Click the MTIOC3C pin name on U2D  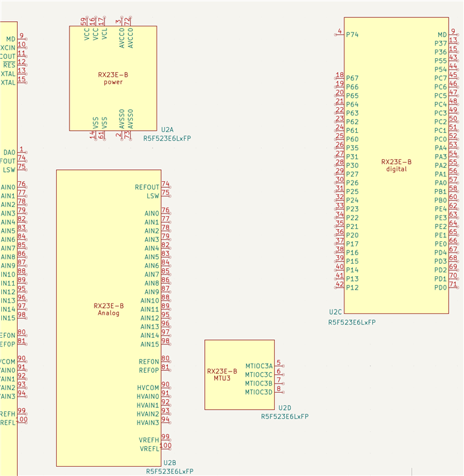259,375
